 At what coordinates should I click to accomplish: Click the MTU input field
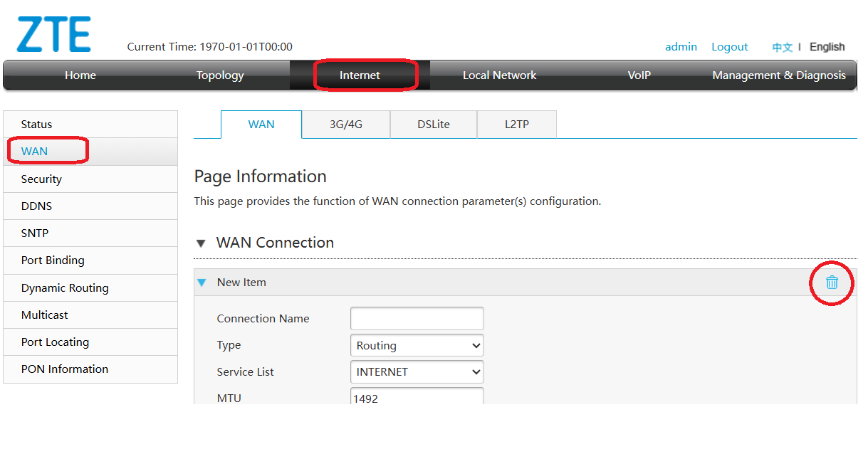[417, 397]
